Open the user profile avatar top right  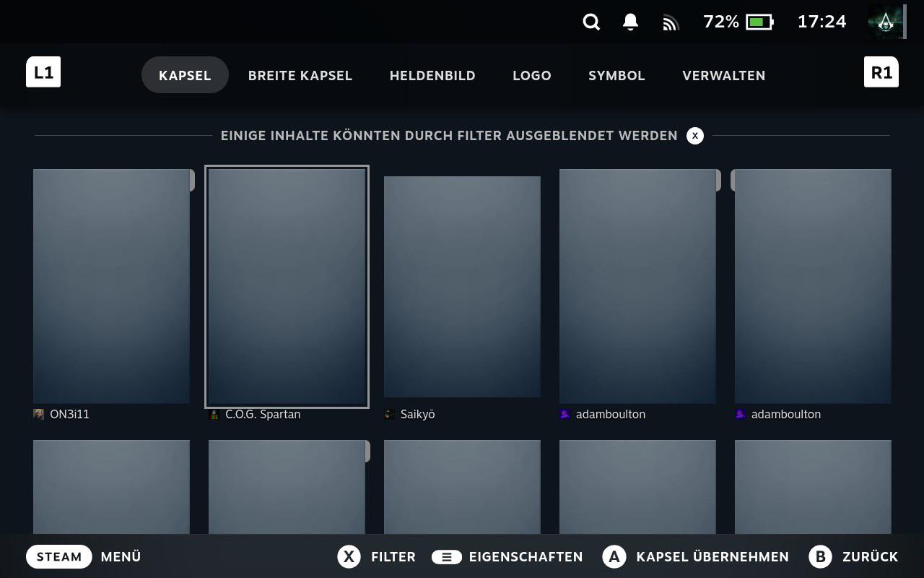[886, 22]
